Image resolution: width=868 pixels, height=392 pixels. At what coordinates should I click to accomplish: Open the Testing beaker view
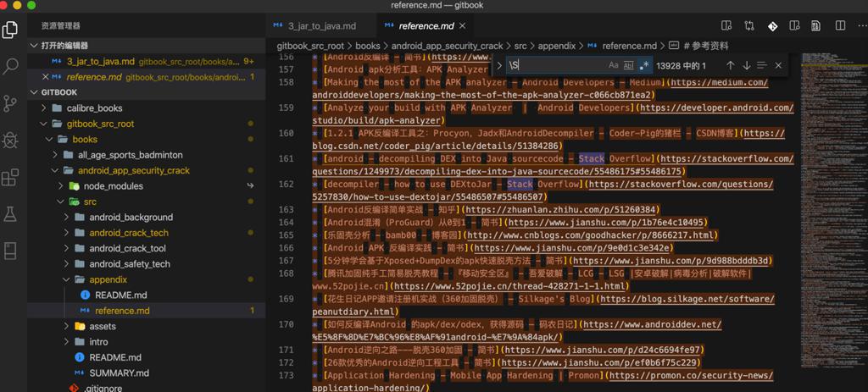[x=10, y=214]
